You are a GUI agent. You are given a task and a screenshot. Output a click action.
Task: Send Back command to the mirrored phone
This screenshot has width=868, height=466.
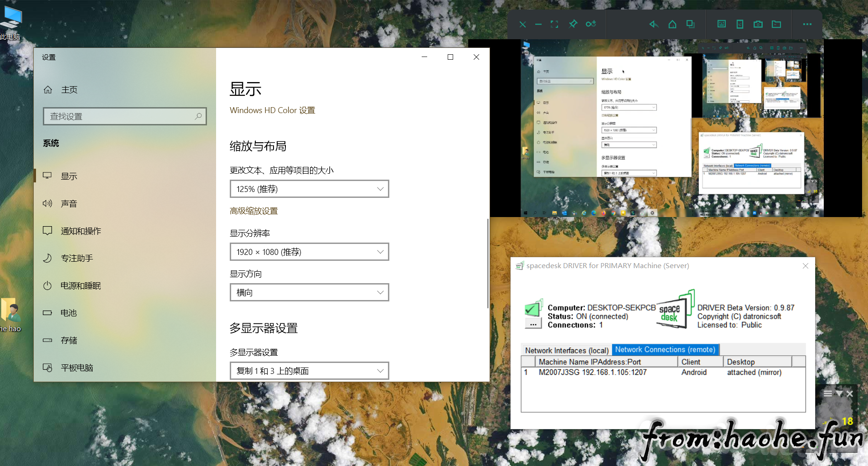coord(654,24)
